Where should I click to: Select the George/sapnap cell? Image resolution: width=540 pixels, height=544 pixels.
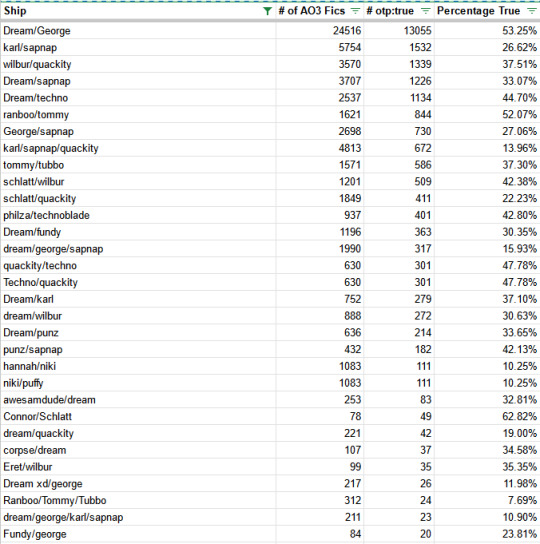(138, 131)
